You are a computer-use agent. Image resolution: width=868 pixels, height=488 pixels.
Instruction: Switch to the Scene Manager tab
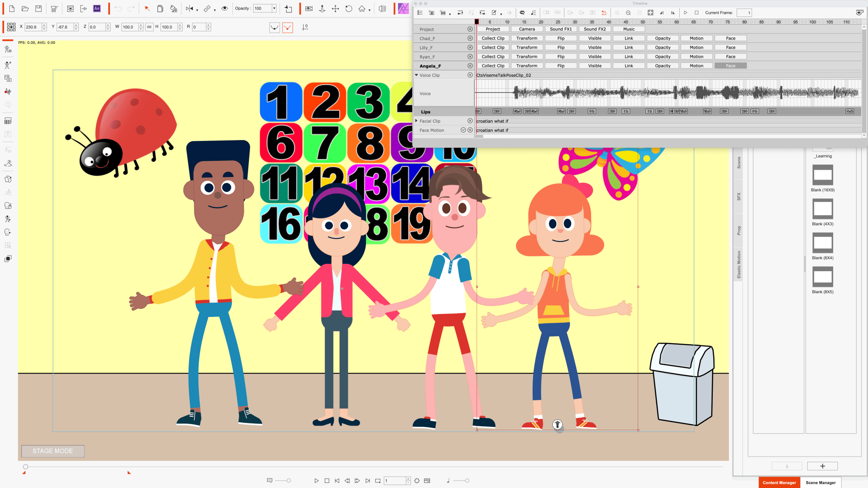(x=821, y=482)
